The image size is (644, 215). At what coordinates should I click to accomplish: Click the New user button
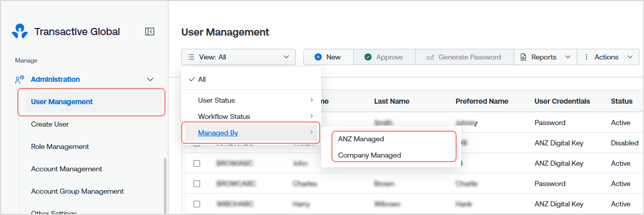tap(328, 57)
